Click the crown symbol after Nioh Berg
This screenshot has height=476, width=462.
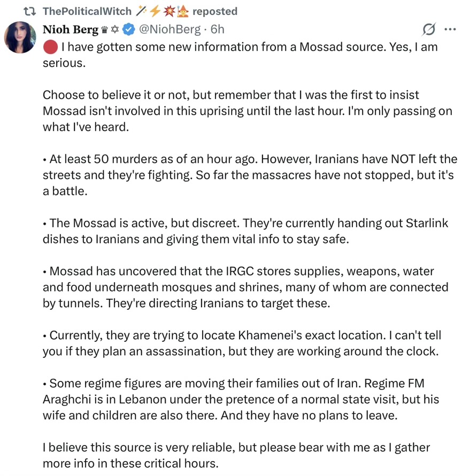[x=105, y=29]
